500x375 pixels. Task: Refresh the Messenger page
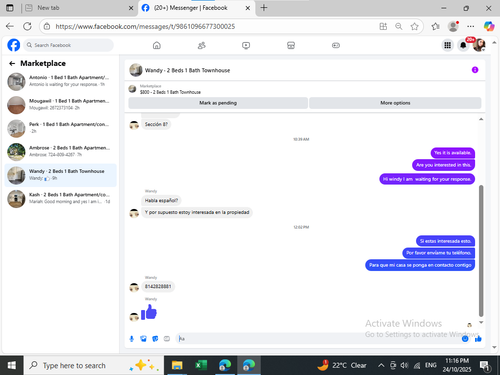pyautogui.click(x=27, y=26)
